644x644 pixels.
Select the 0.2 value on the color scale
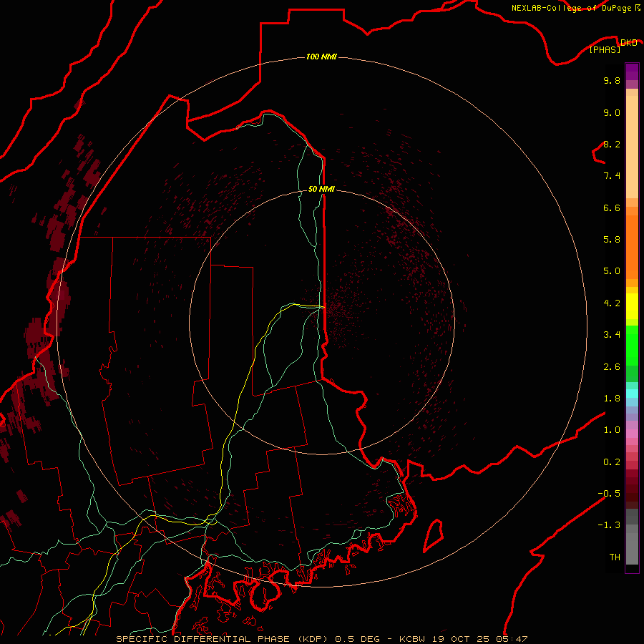(x=612, y=462)
